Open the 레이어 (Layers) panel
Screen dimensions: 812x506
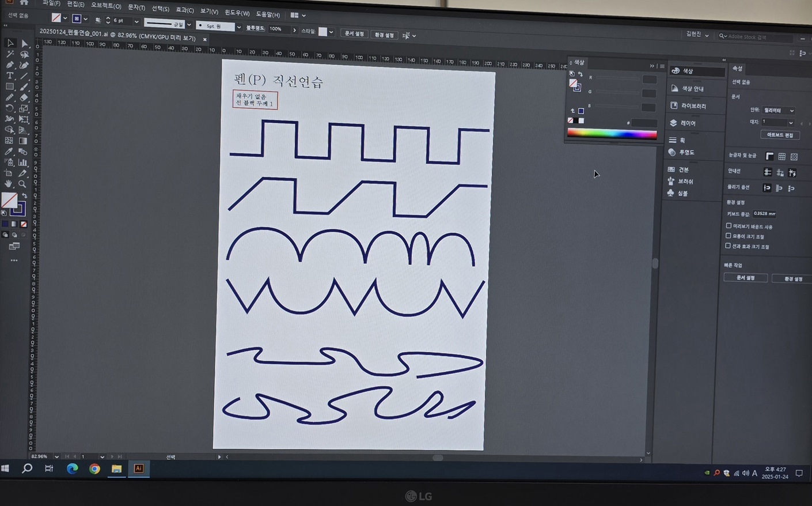click(688, 123)
